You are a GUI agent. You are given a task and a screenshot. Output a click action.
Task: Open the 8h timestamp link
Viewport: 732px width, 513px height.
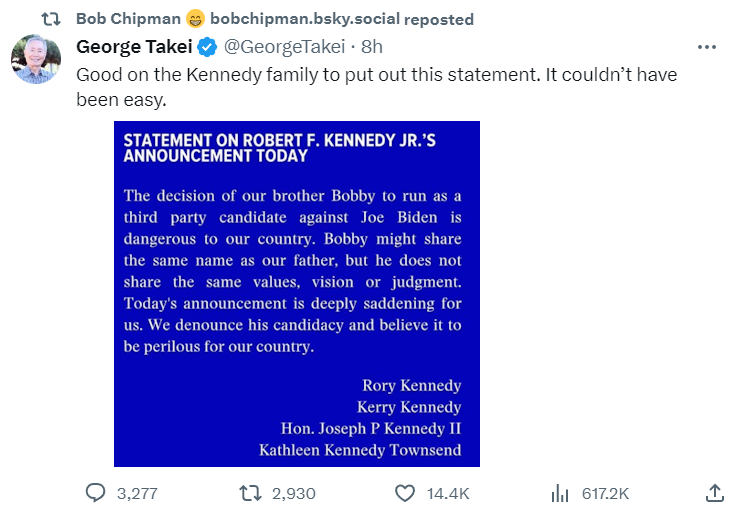[372, 47]
